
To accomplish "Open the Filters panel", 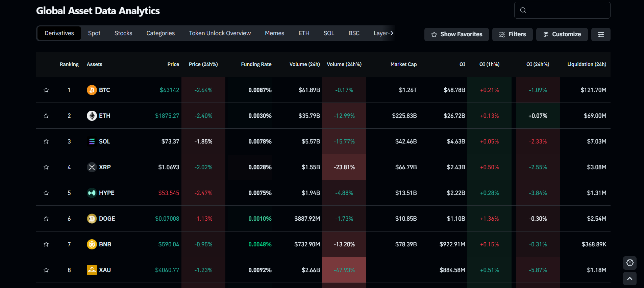I will click(512, 35).
